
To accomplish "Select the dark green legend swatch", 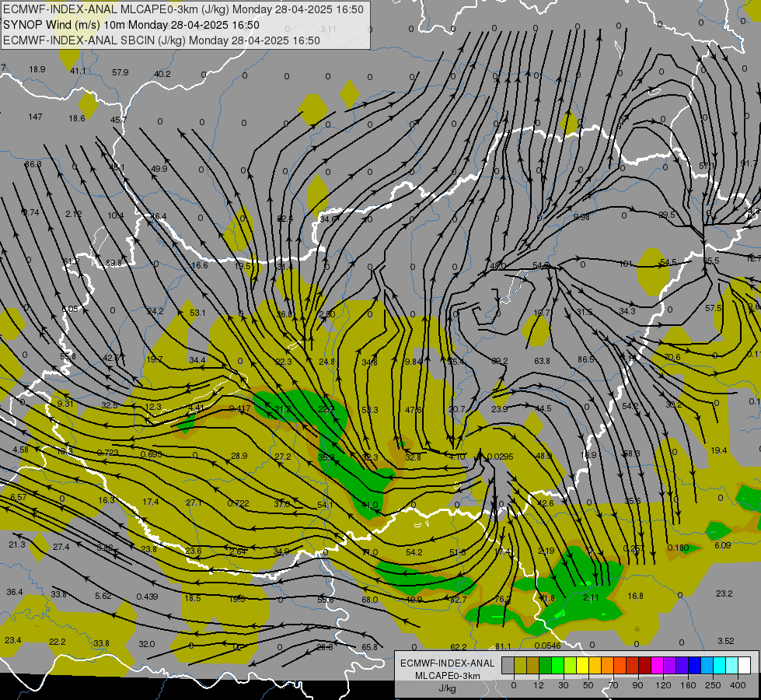I will click(x=546, y=665).
